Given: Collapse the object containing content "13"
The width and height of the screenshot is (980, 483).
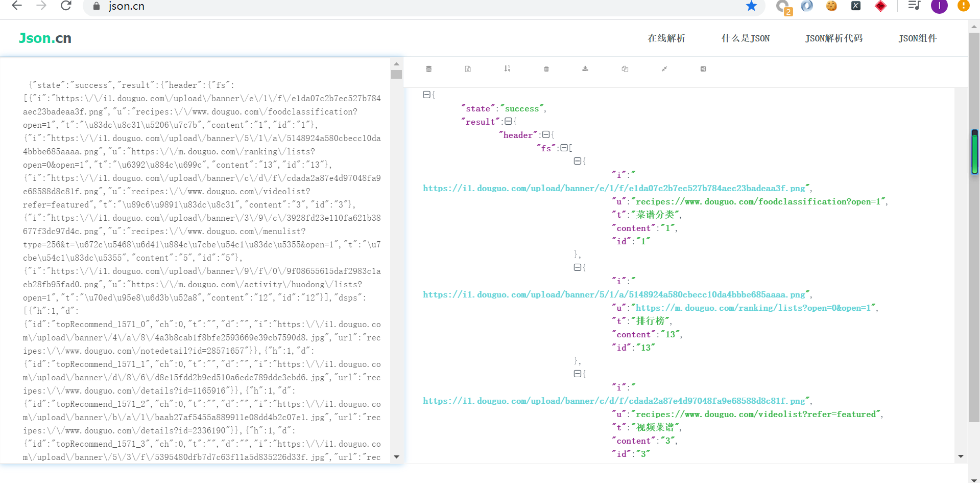Looking at the screenshot, I should [x=578, y=267].
